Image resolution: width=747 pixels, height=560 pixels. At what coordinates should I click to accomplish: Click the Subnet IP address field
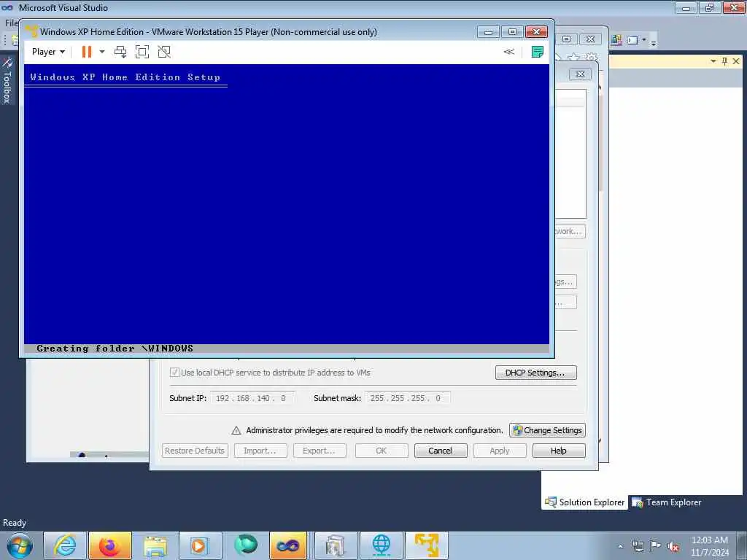coord(252,398)
